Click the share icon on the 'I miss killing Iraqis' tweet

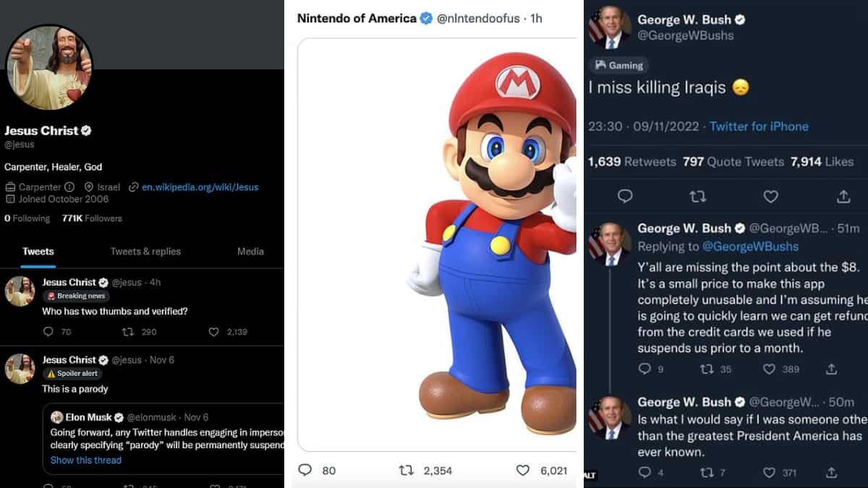pos(843,196)
